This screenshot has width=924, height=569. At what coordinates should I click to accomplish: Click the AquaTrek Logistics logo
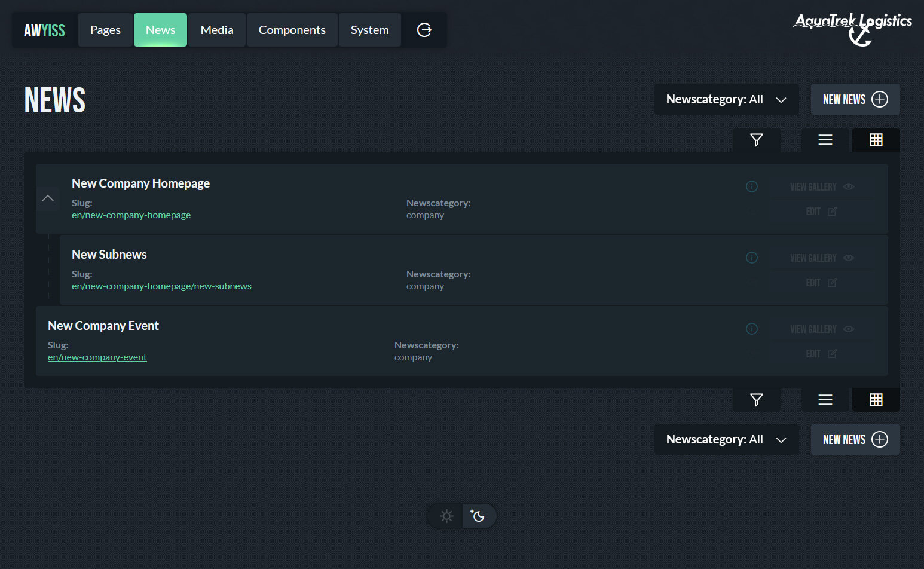coord(852,29)
